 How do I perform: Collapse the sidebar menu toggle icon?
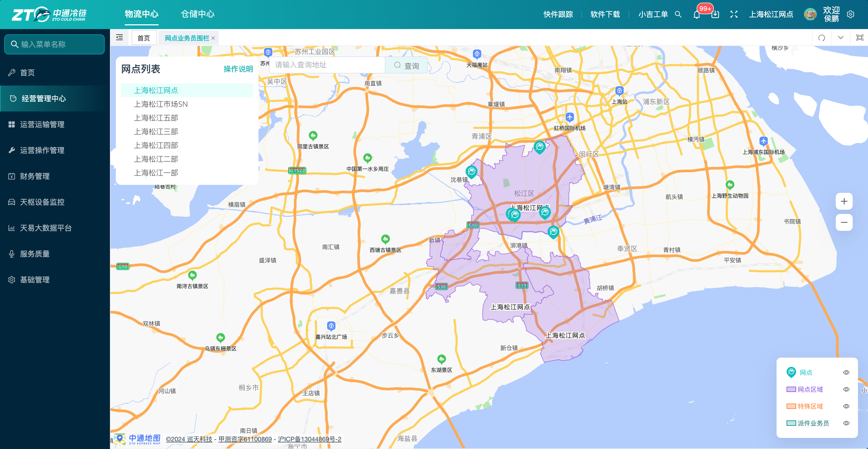coord(119,38)
